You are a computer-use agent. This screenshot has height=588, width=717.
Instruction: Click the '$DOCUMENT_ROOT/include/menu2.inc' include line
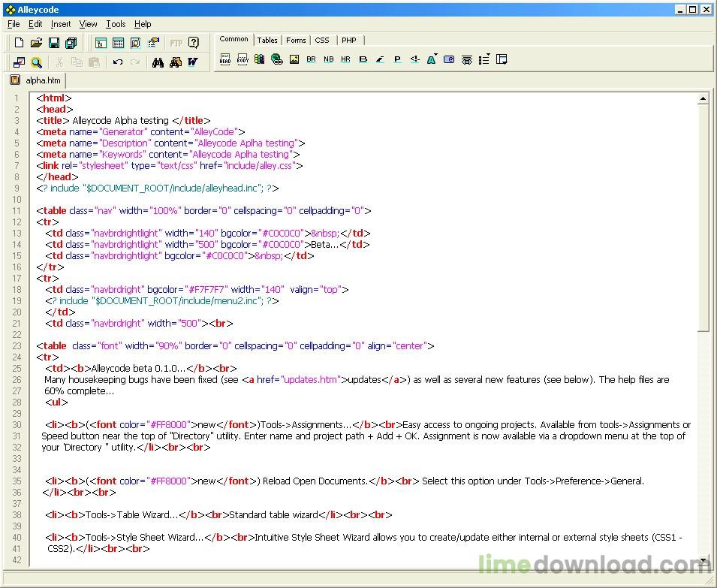[x=162, y=301]
